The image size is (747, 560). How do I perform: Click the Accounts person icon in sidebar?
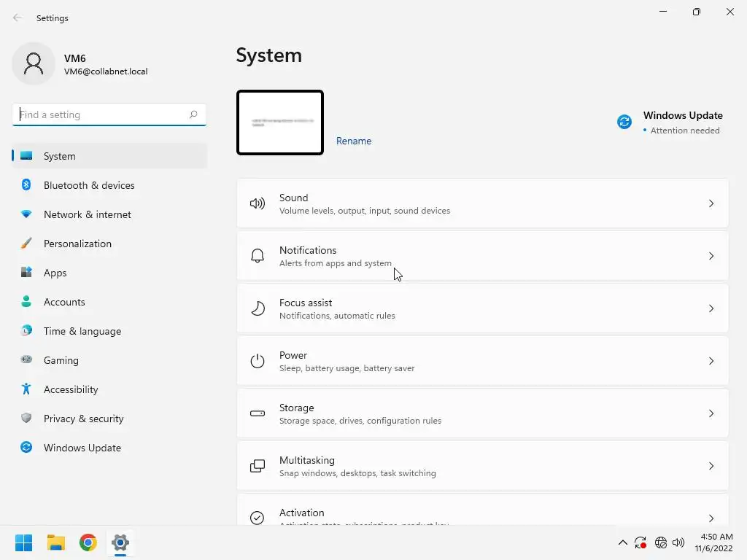[x=26, y=301]
